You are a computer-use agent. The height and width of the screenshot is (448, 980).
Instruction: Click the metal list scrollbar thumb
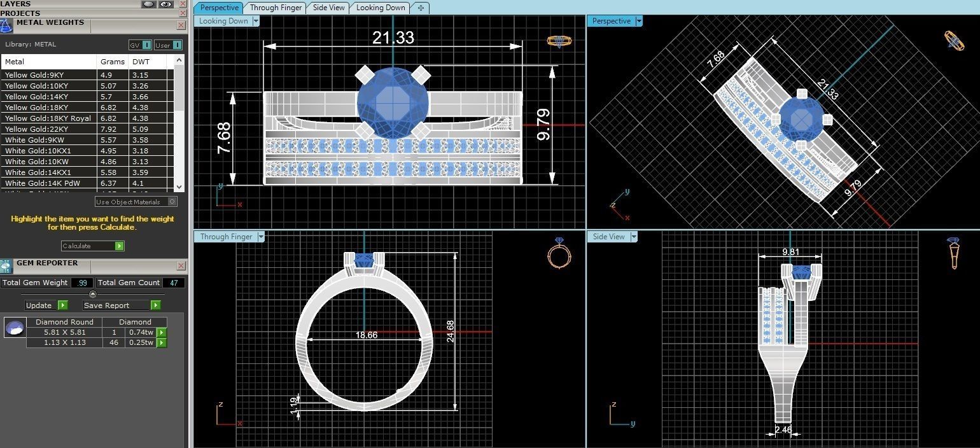coord(179,87)
